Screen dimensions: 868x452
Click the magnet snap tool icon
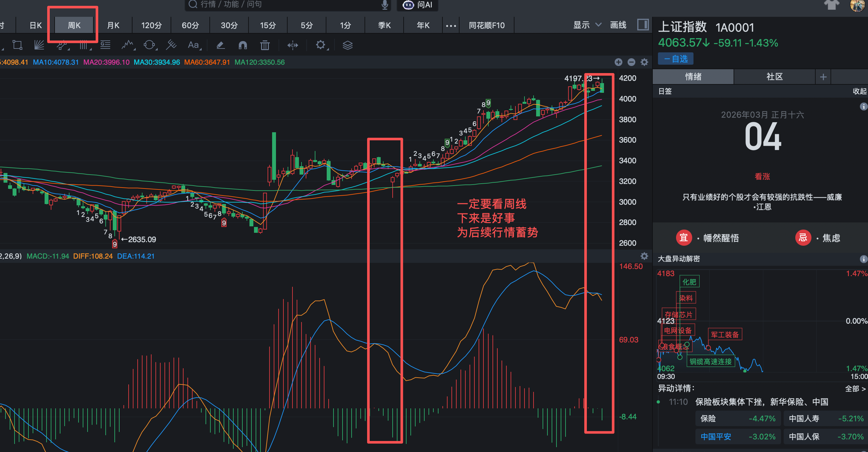point(243,45)
